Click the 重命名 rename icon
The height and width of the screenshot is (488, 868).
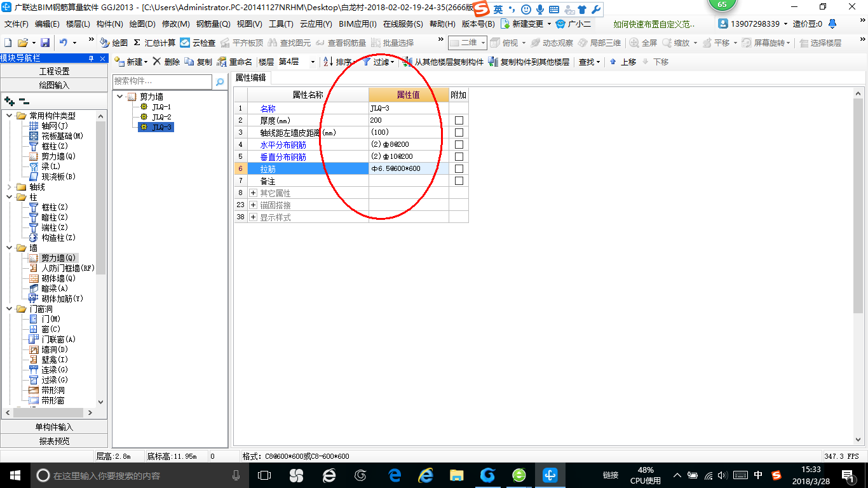[222, 62]
